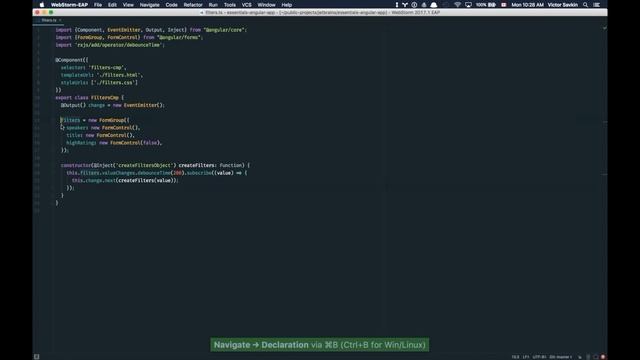Image resolution: width=640 pixels, height=360 pixels.
Task: Click 'EventEmitter' in new EventEmitter() expression
Action: (x=140, y=105)
